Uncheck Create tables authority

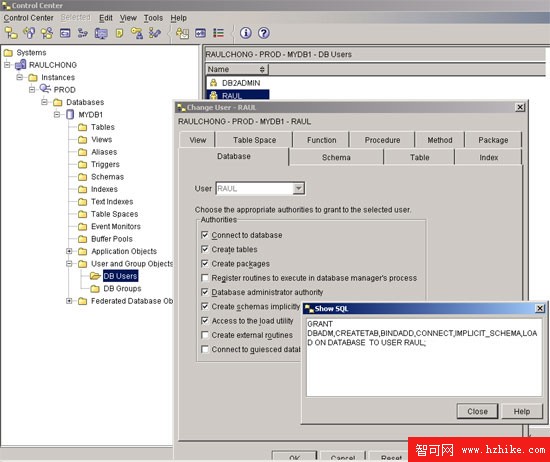point(205,249)
